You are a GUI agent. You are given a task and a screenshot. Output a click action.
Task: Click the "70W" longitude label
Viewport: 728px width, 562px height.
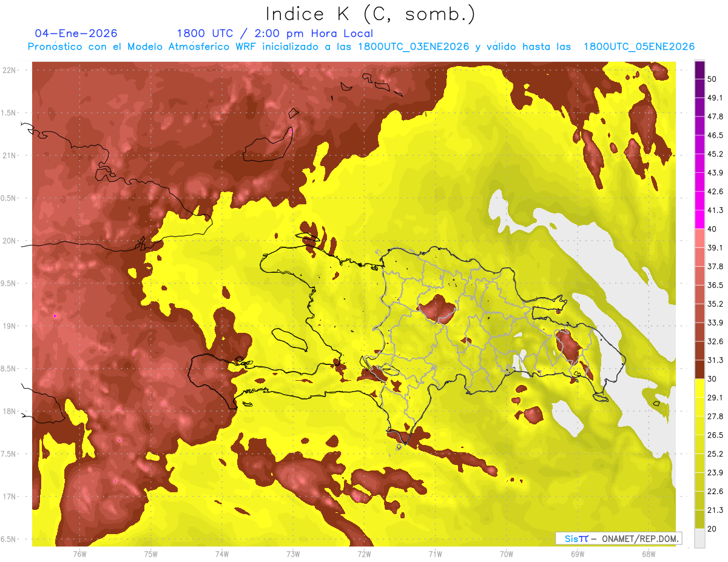click(507, 554)
